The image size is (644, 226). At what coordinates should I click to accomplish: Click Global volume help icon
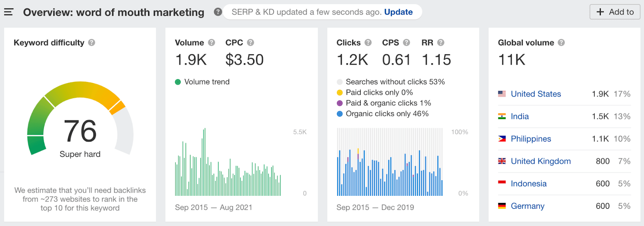coord(561,43)
